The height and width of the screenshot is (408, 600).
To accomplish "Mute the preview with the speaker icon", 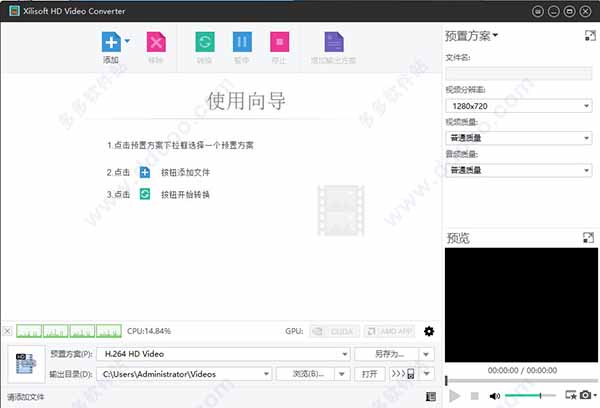I will (x=494, y=396).
